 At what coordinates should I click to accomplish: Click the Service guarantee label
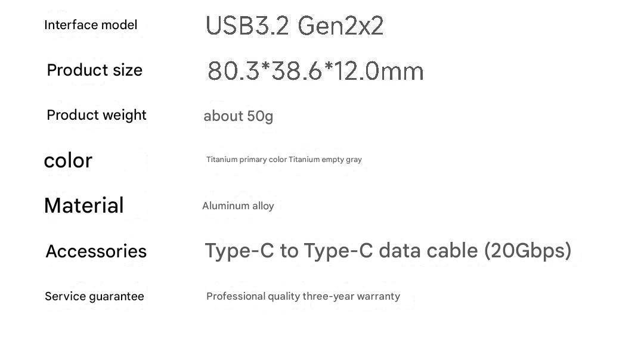94,297
